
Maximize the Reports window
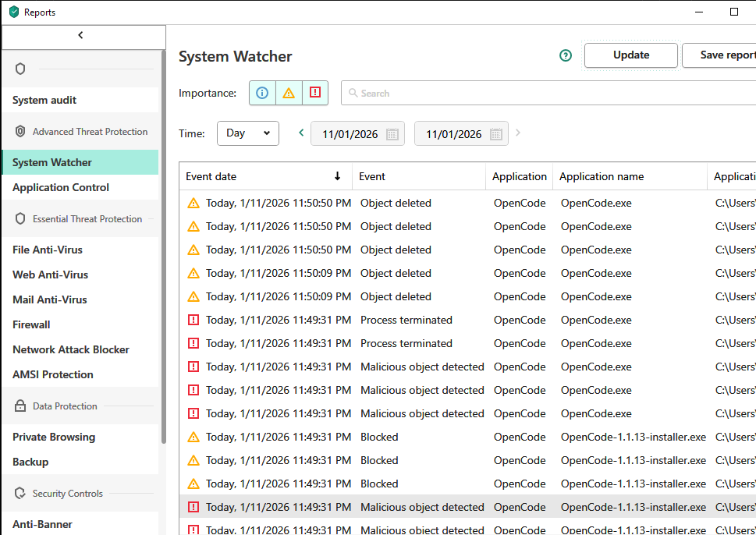(734, 12)
